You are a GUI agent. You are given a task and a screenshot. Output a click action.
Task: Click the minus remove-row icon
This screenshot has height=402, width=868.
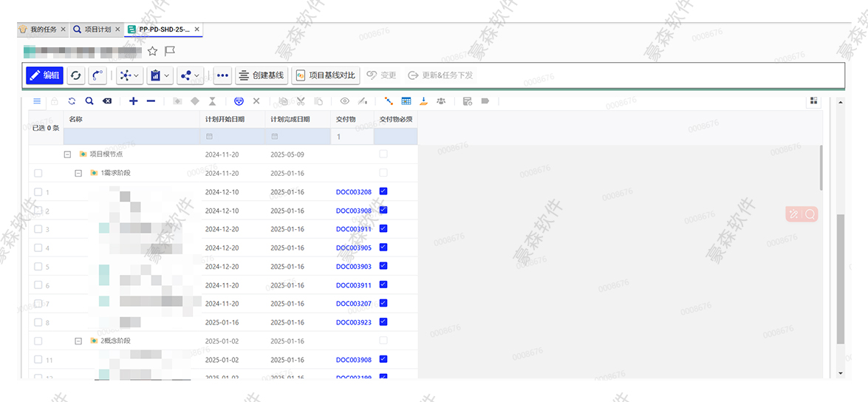(151, 101)
